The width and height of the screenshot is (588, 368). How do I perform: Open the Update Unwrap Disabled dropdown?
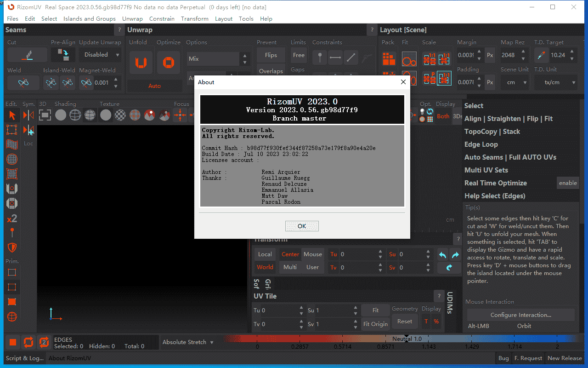(x=100, y=55)
